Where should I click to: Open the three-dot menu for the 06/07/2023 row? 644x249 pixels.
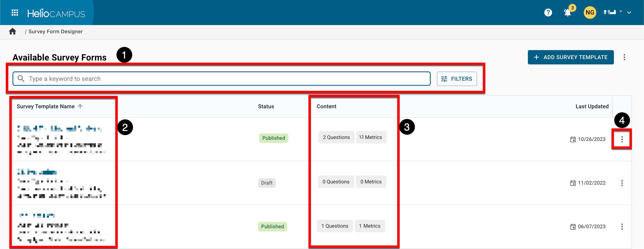pyautogui.click(x=622, y=227)
